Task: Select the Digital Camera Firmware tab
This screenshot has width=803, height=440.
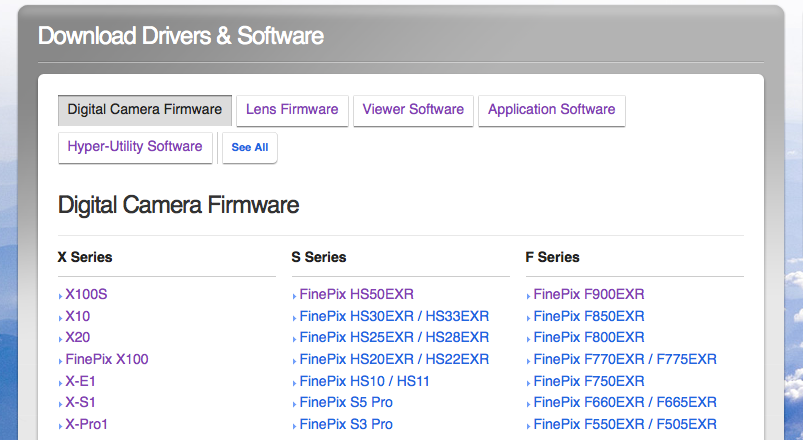Action: [145, 110]
